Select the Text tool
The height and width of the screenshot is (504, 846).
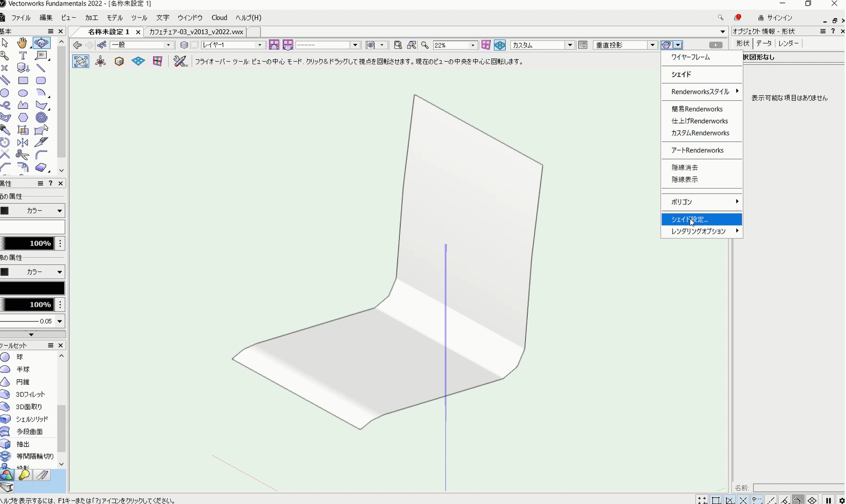[22, 56]
